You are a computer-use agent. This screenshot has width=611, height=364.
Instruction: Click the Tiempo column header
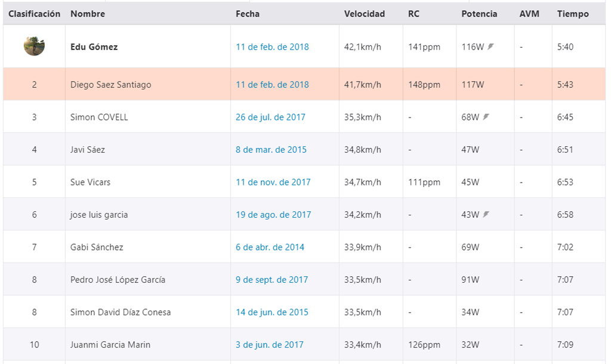[573, 14]
